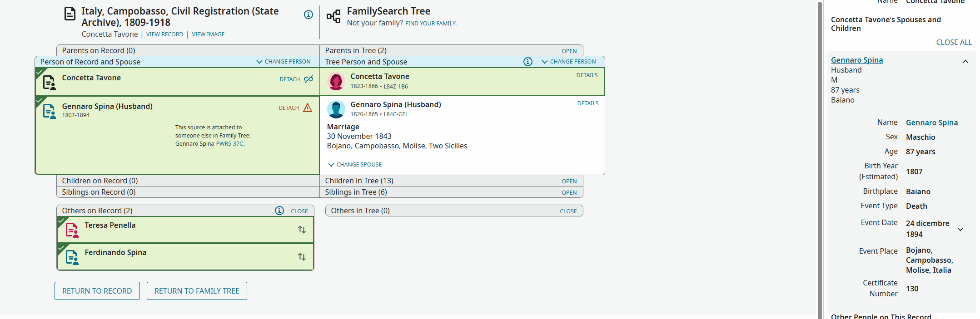The image size is (980, 319).
Task: Open the Children in Tree section
Action: [x=569, y=181]
